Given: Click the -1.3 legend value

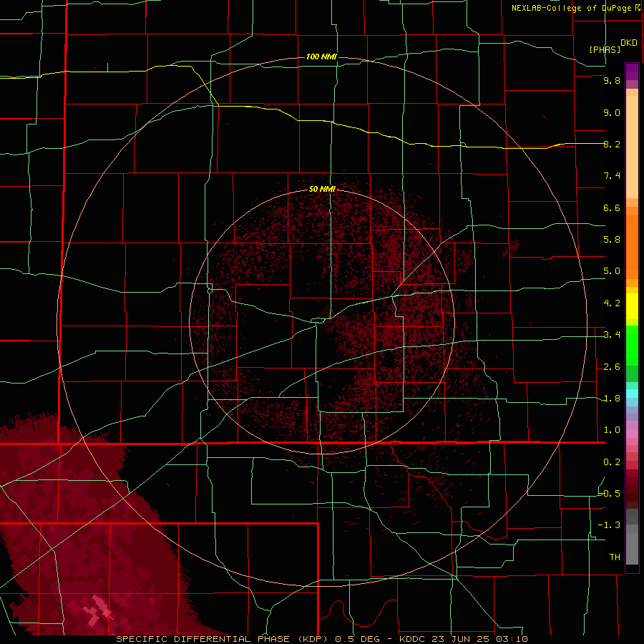Looking at the screenshot, I should (x=610, y=525).
